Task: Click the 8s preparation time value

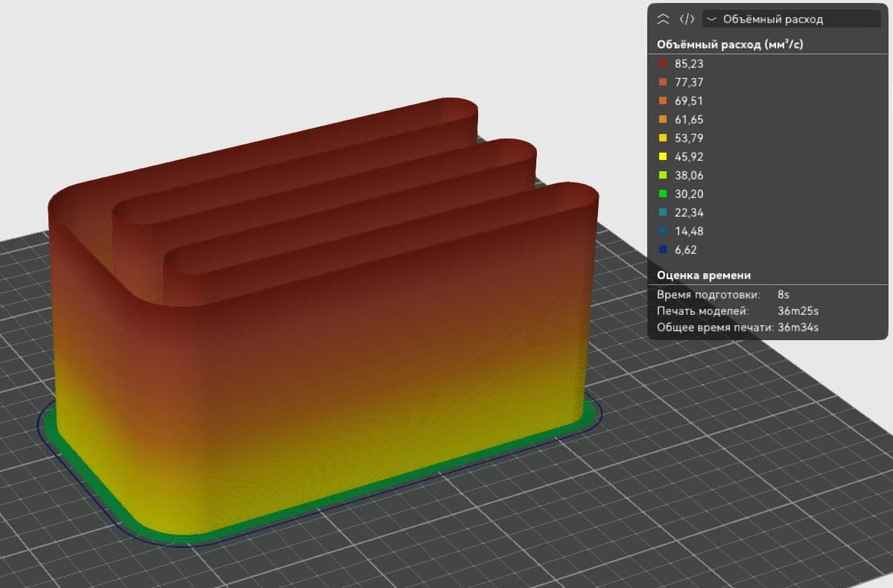Action: (x=784, y=295)
